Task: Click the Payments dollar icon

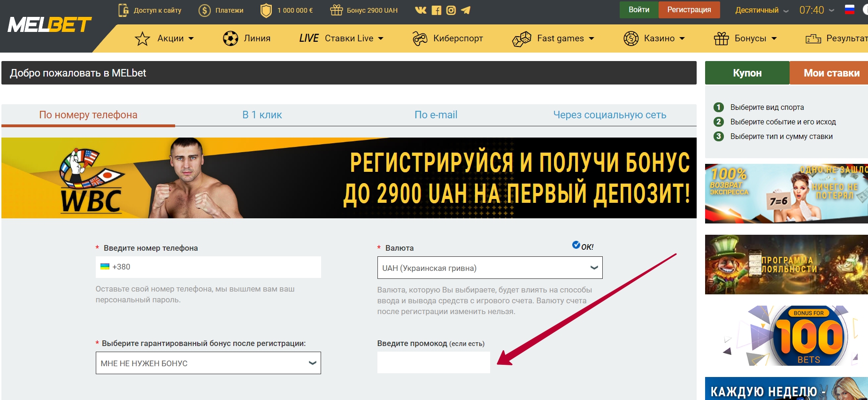Action: [205, 10]
